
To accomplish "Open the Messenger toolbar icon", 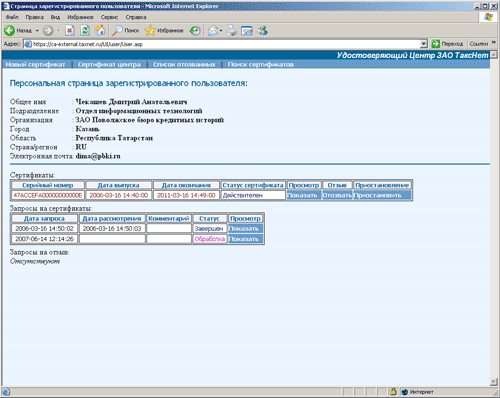I will (x=262, y=31).
